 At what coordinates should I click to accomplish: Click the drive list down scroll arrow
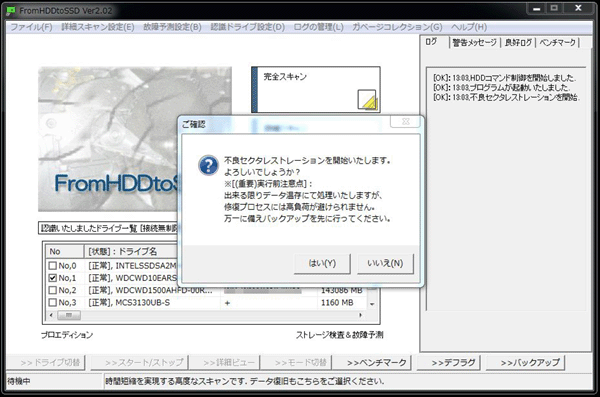point(372,304)
